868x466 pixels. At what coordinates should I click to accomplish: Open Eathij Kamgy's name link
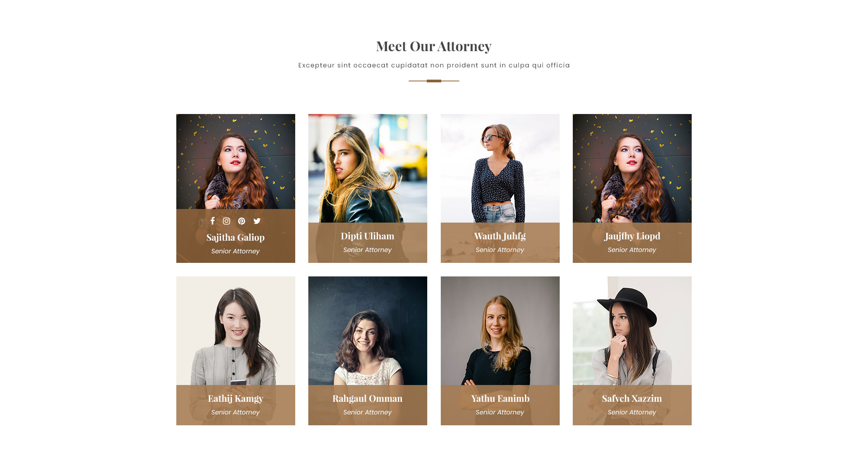236,399
